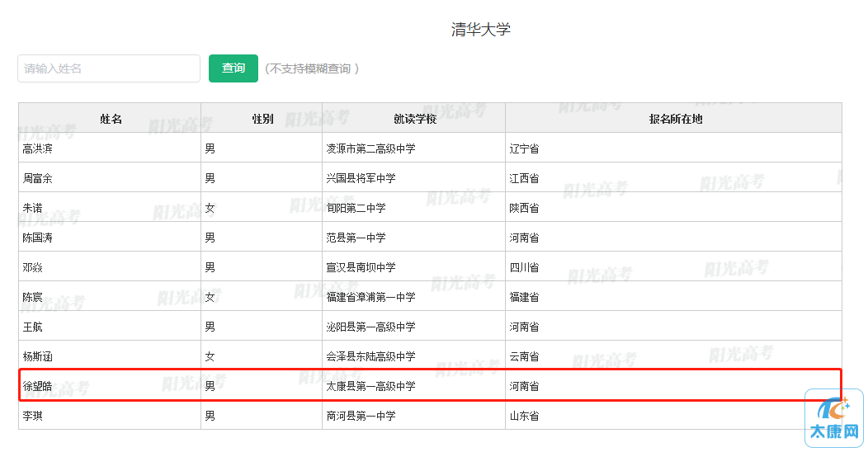Click 福建省 province in 陈宸's row
This screenshot has width=868, height=452.
pos(524,297)
